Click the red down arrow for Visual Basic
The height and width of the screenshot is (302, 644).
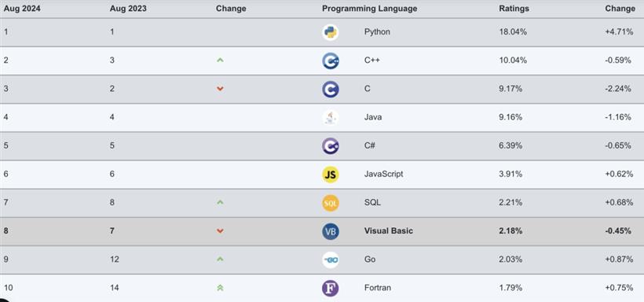pos(220,231)
